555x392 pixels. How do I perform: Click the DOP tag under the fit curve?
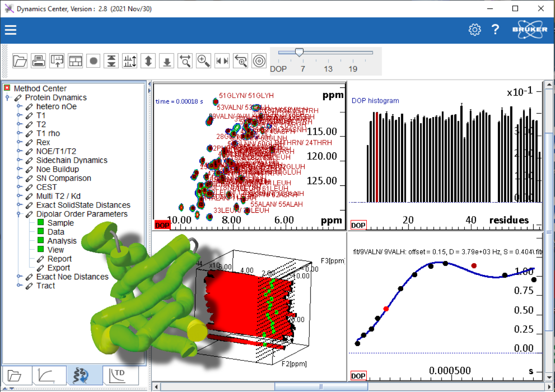(358, 376)
